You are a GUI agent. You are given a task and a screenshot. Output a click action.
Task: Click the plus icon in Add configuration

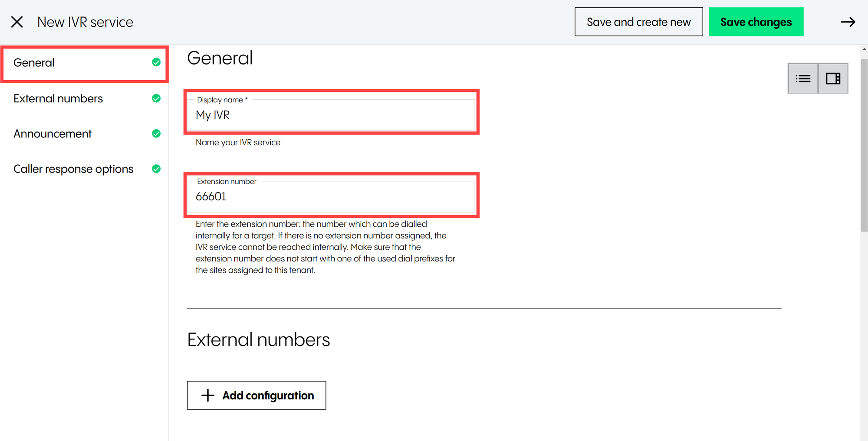208,395
